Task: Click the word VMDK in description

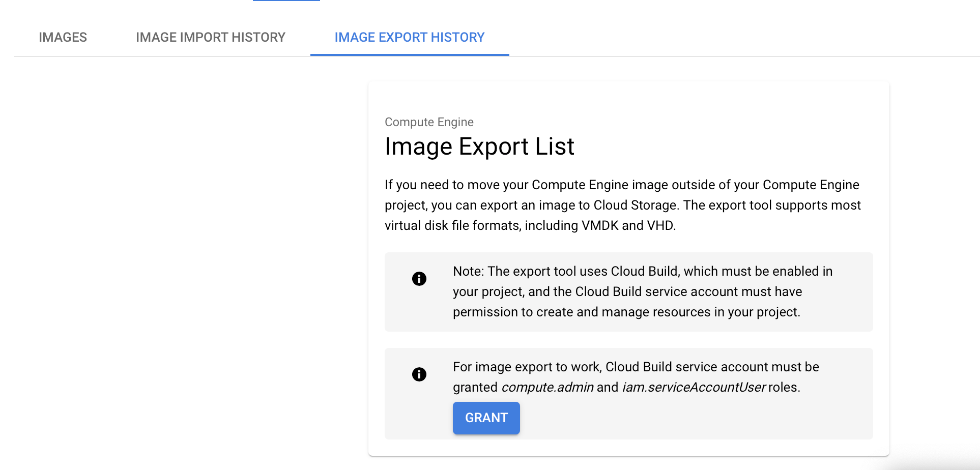Action: click(x=599, y=225)
